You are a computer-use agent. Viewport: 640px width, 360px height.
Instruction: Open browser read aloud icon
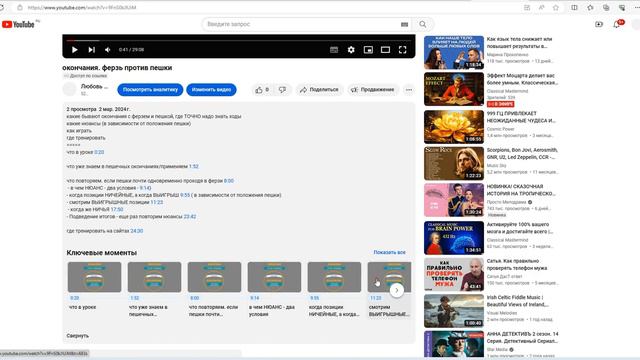click(541, 7)
